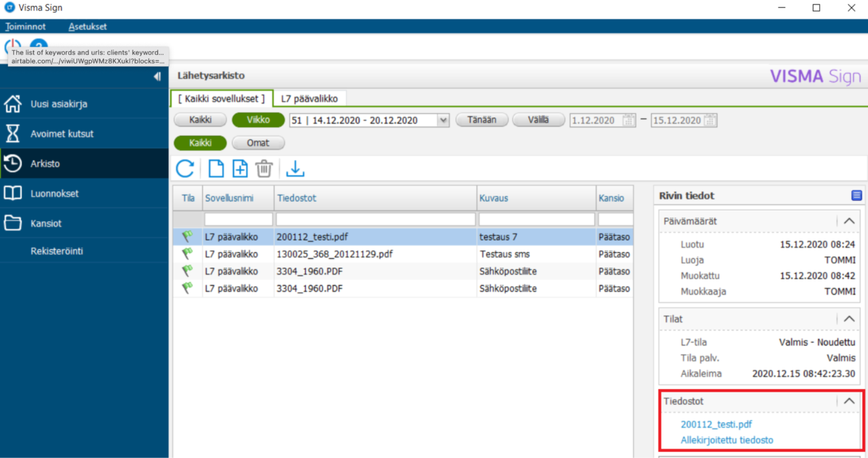Click the blank document toolbar icon

tap(216, 168)
